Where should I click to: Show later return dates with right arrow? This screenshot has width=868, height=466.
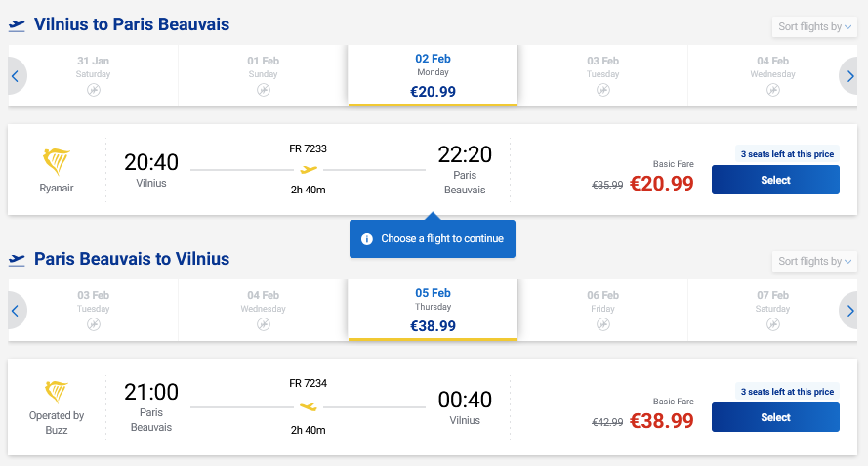click(x=850, y=310)
